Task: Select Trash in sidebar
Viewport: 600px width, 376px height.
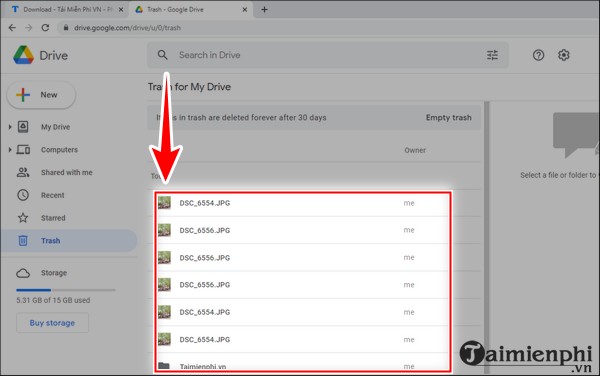Action: (x=69, y=241)
